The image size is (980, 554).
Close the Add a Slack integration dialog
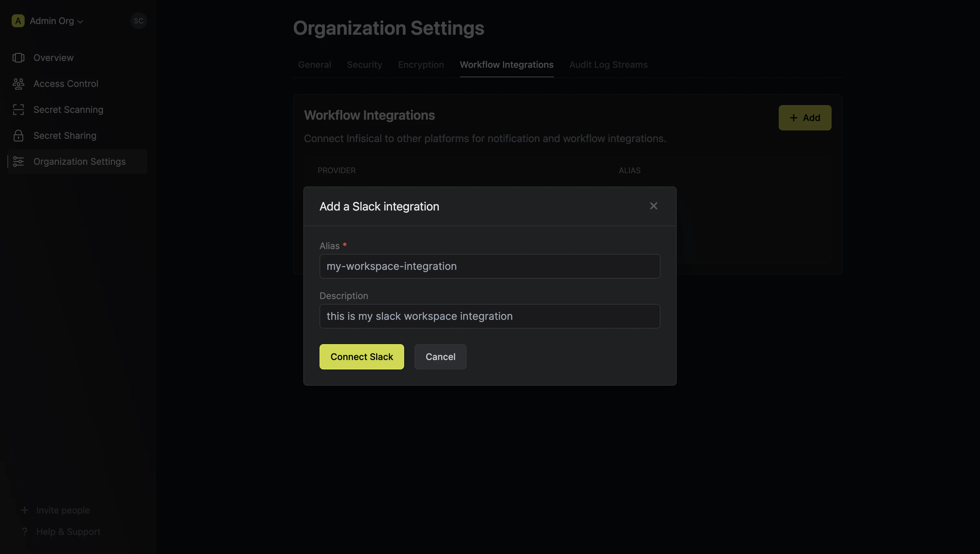653,206
